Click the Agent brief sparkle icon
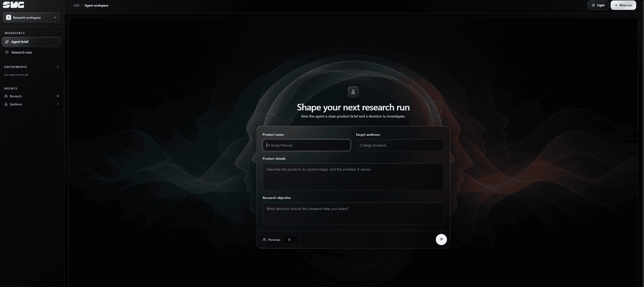 coord(7,42)
